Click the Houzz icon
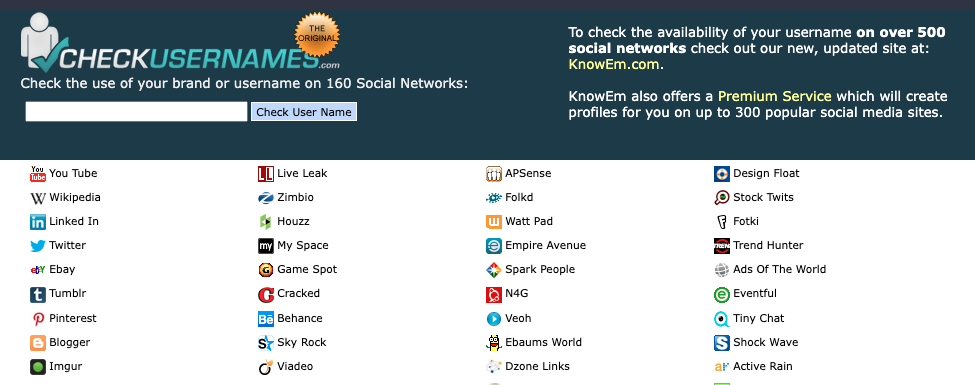This screenshot has width=975, height=385. pyautogui.click(x=266, y=221)
